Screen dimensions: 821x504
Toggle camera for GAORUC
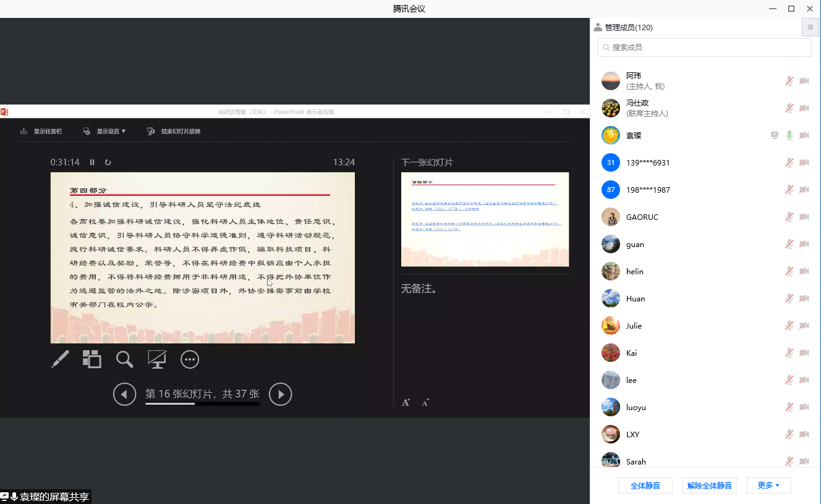coord(804,217)
